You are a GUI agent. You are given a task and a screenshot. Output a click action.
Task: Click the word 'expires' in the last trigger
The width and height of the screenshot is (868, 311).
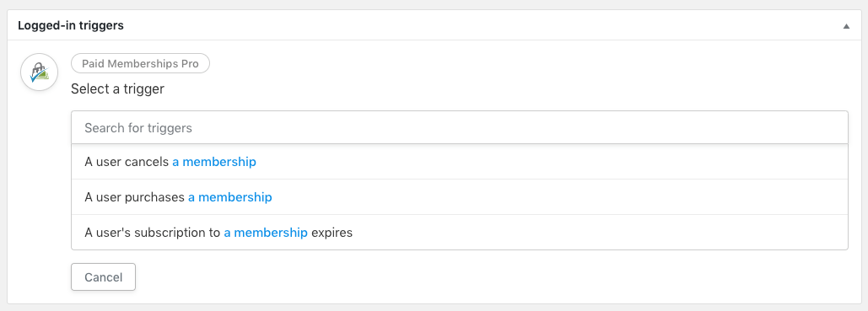332,233
